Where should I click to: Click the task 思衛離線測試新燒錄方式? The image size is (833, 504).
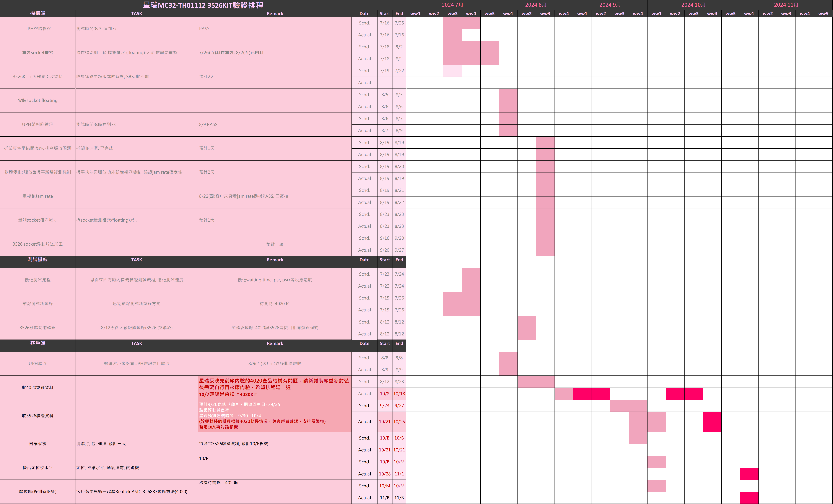137,304
